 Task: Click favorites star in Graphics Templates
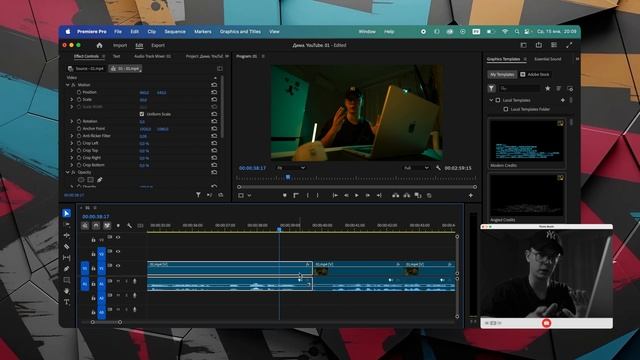click(x=548, y=88)
